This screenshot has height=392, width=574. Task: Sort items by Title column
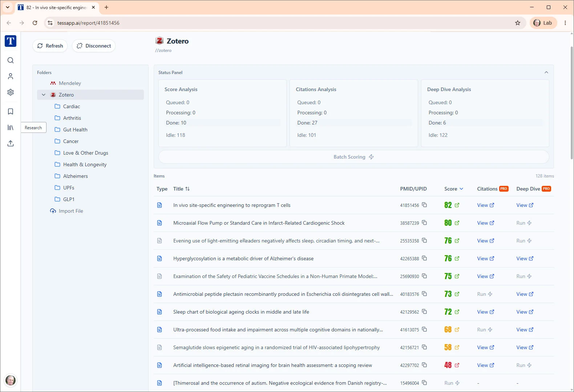(x=181, y=189)
